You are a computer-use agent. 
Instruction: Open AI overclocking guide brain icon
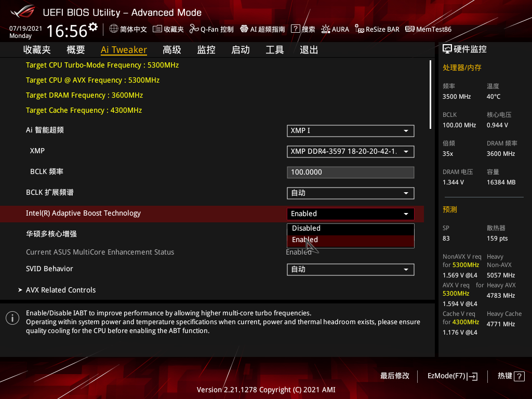pos(244,29)
